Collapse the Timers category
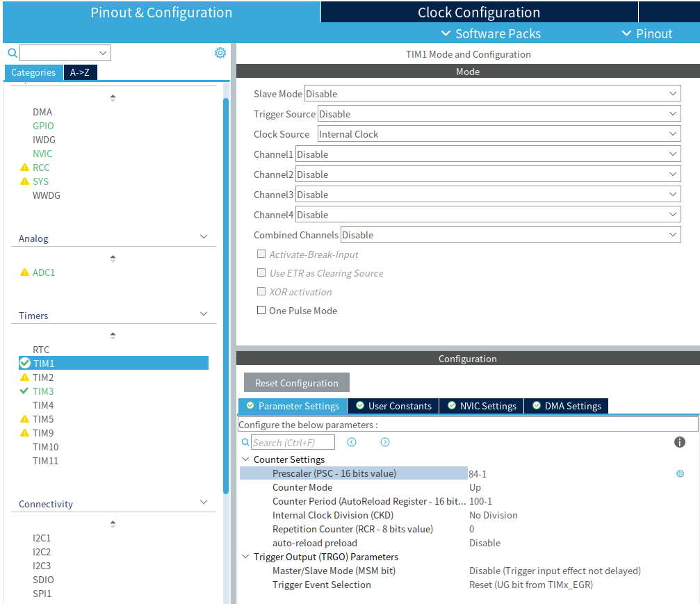 [x=204, y=314]
